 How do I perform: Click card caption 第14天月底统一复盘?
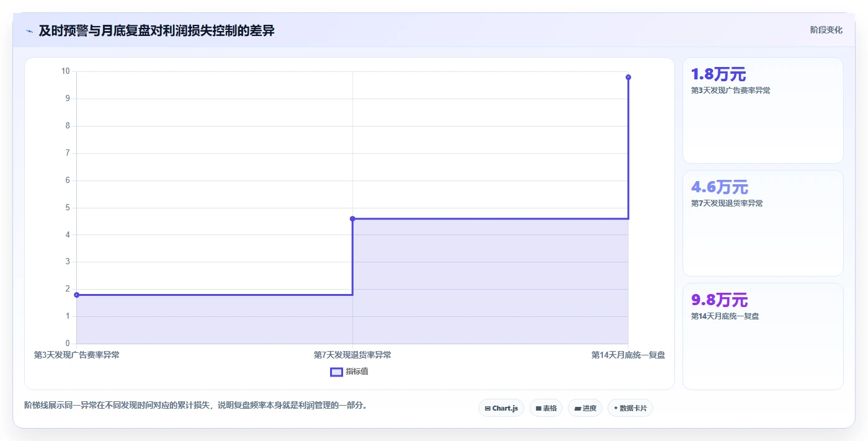[725, 316]
